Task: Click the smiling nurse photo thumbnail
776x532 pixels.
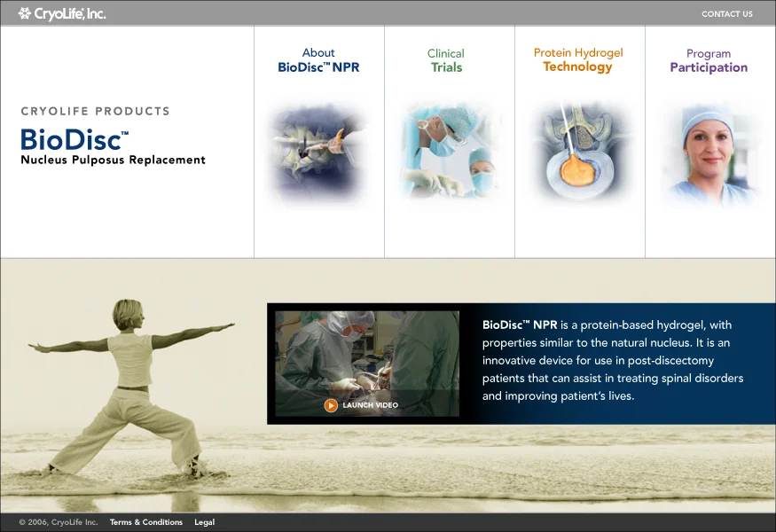Action: tap(709, 154)
